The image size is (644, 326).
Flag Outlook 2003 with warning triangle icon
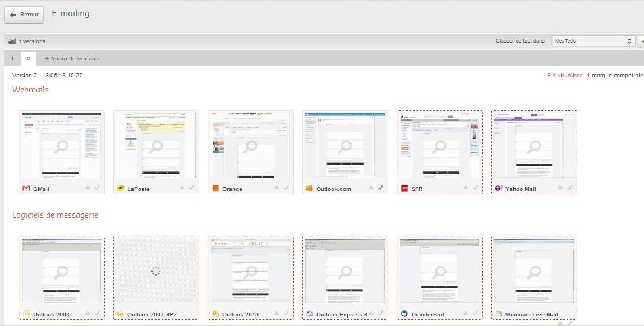click(x=88, y=313)
